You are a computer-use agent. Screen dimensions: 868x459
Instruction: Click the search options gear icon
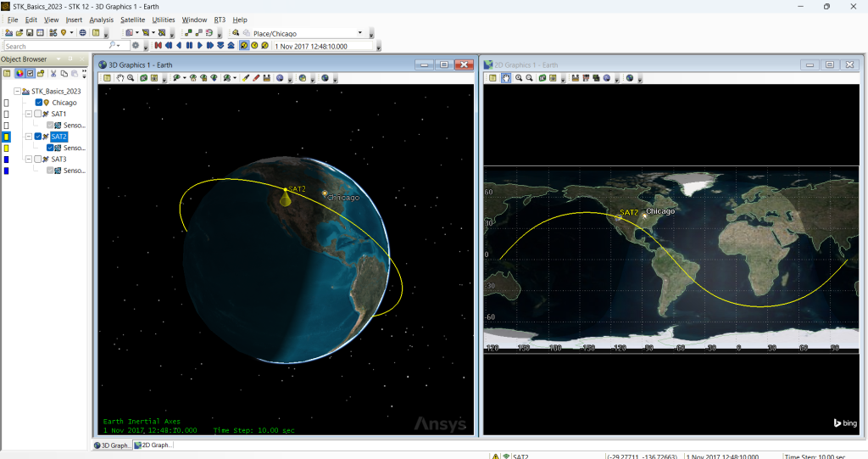click(136, 46)
